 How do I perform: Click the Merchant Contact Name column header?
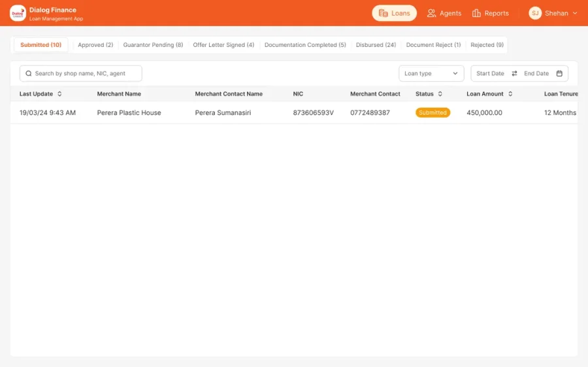coord(229,94)
